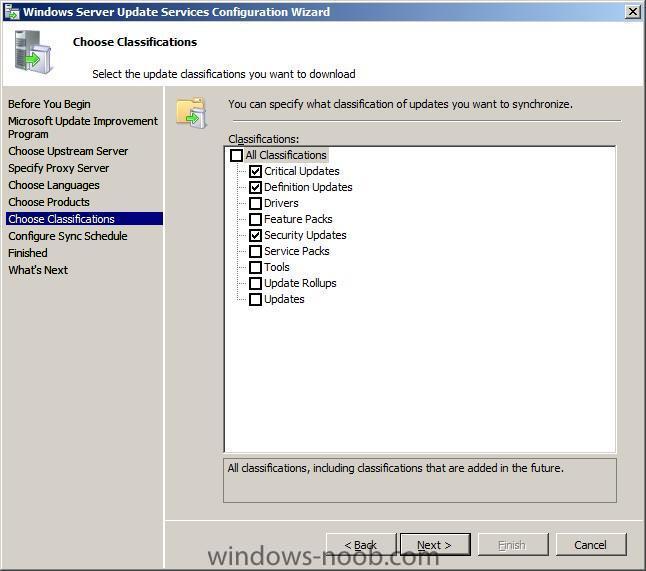Screen dimensions: 646x571
Task: Click the classification description box
Action: point(420,480)
